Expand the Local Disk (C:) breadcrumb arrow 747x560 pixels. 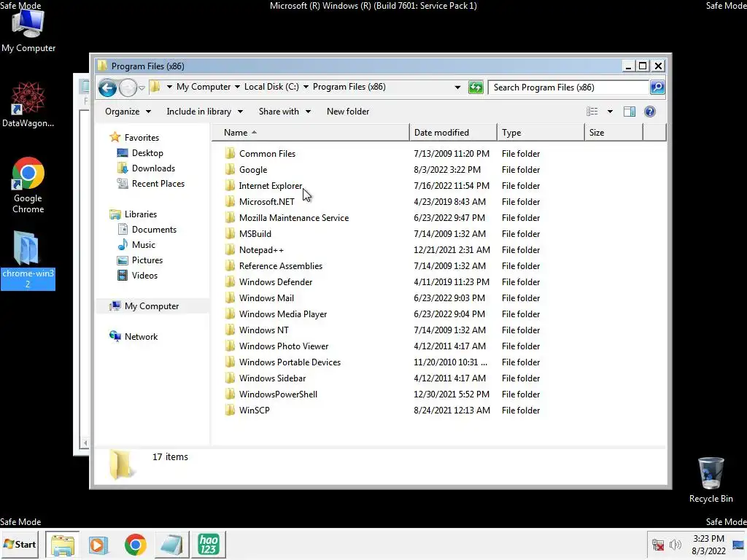[x=306, y=87]
